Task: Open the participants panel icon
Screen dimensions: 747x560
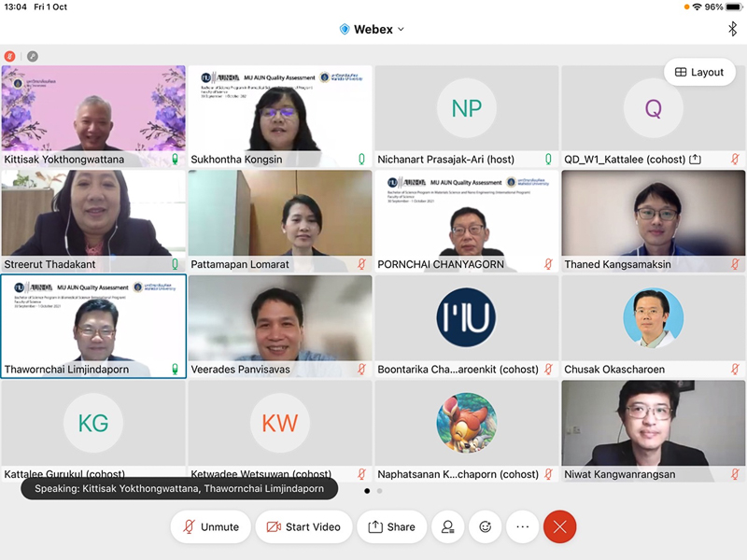Action: 448,526
